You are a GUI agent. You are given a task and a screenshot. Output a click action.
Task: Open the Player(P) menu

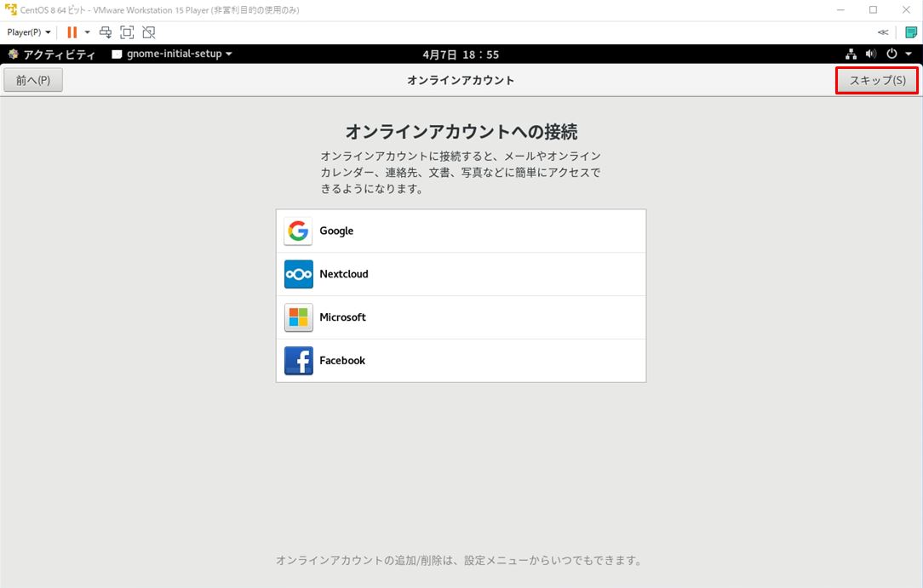click(29, 32)
